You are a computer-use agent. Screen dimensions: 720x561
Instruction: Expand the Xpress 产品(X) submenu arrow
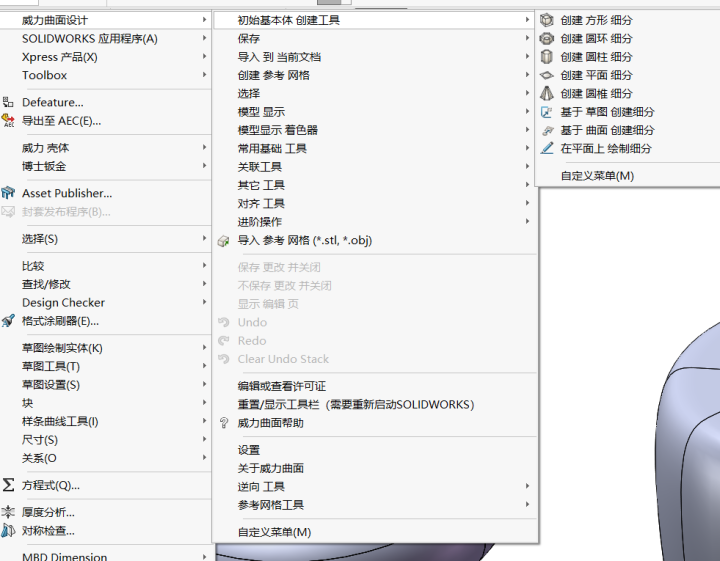point(204,56)
